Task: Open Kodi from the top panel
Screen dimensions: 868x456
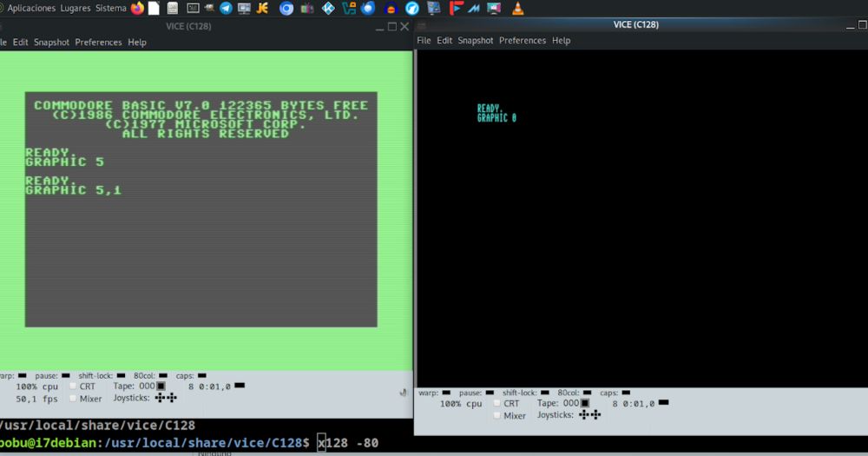Action: tap(328, 9)
